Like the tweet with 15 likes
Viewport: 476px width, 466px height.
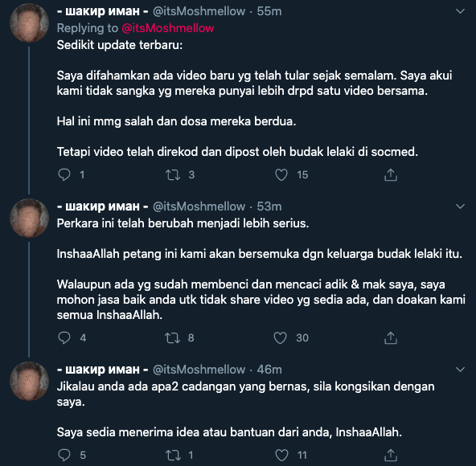click(x=281, y=175)
